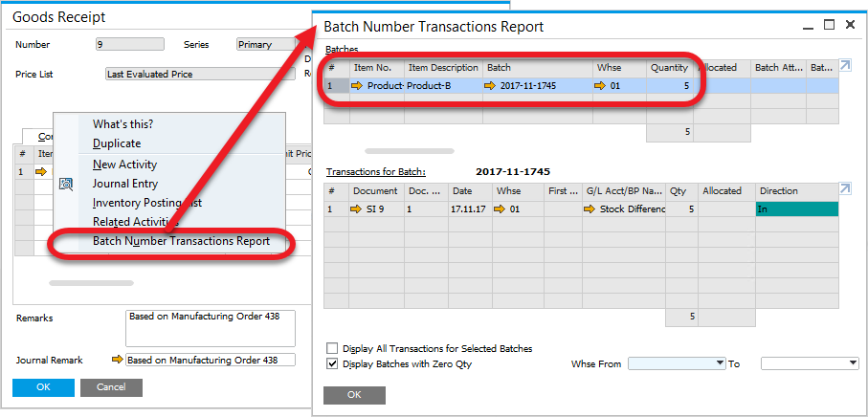Click the magnifier icon beside Journal Entry
The image size is (868, 417).
(x=66, y=185)
